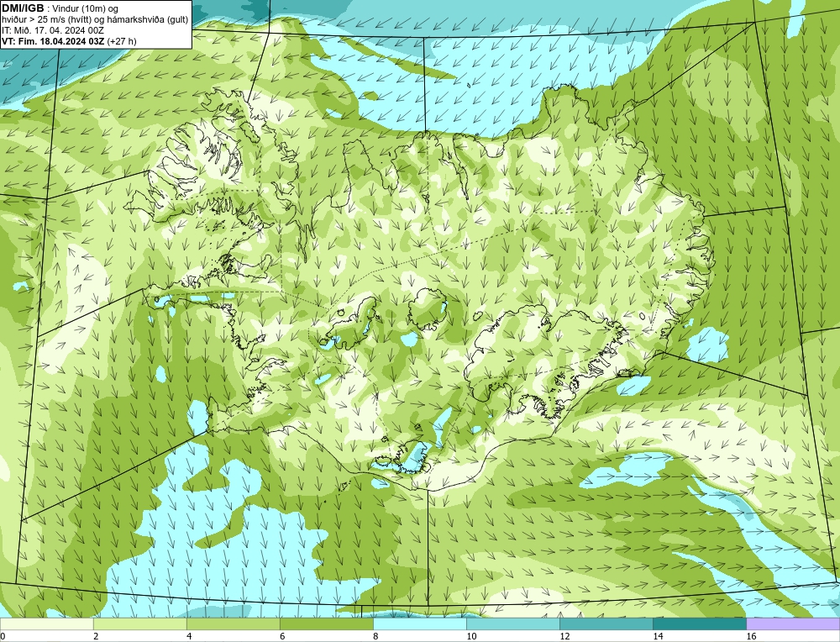
Task: Click the 10-12 m/s legend swatch
Action: (512, 624)
